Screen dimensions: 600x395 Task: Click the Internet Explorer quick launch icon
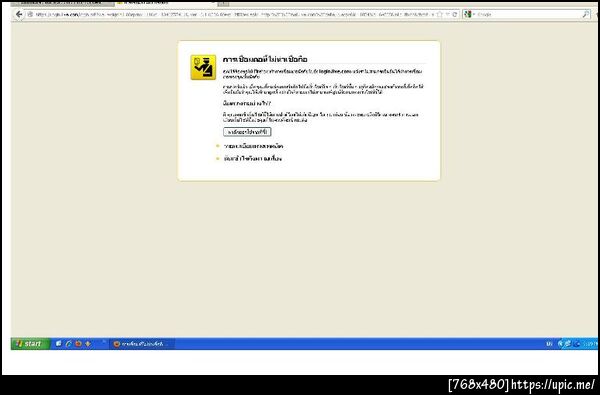(69, 344)
